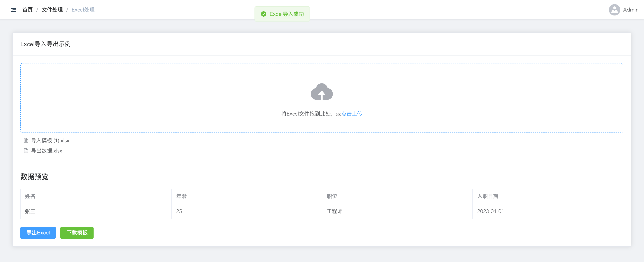Select uploaded file 导入模板 (1).xlsx
This screenshot has height=262, width=644.
[50, 140]
